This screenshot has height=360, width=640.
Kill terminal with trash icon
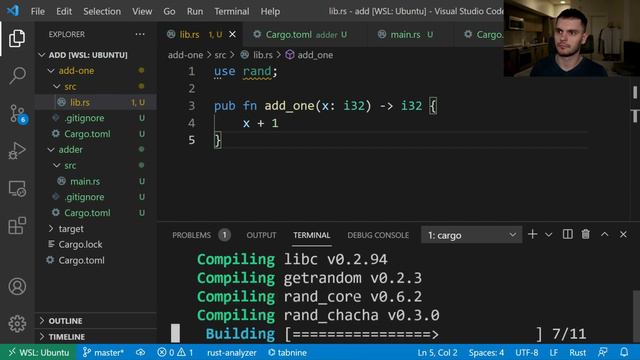coord(586,234)
